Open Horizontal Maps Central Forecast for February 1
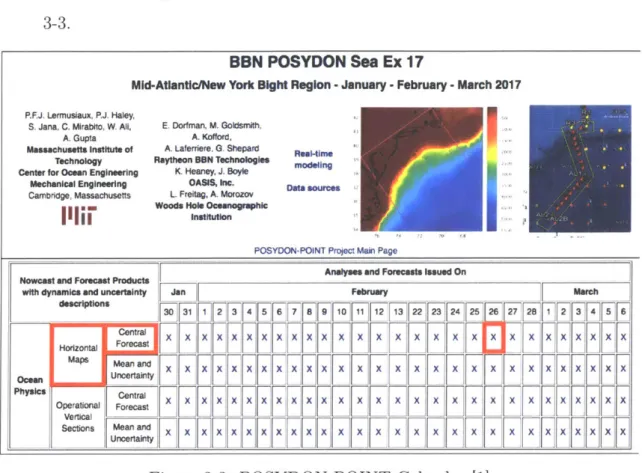642x473 pixels. (x=204, y=337)
